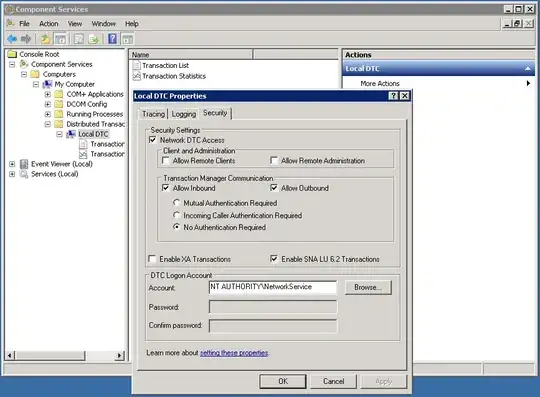Select Incoming Caller Authentication Required
The image size is (540, 397).
click(176, 215)
